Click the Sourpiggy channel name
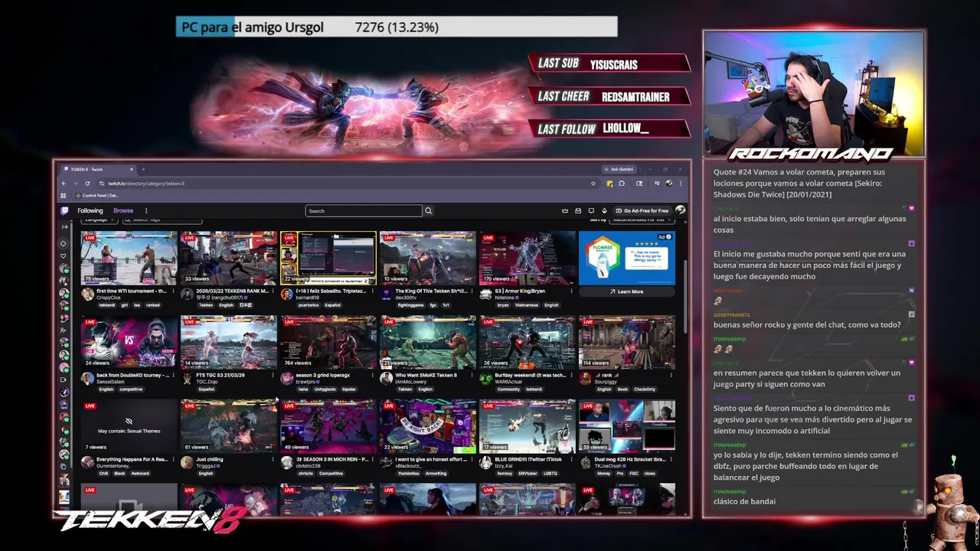 [x=606, y=382]
